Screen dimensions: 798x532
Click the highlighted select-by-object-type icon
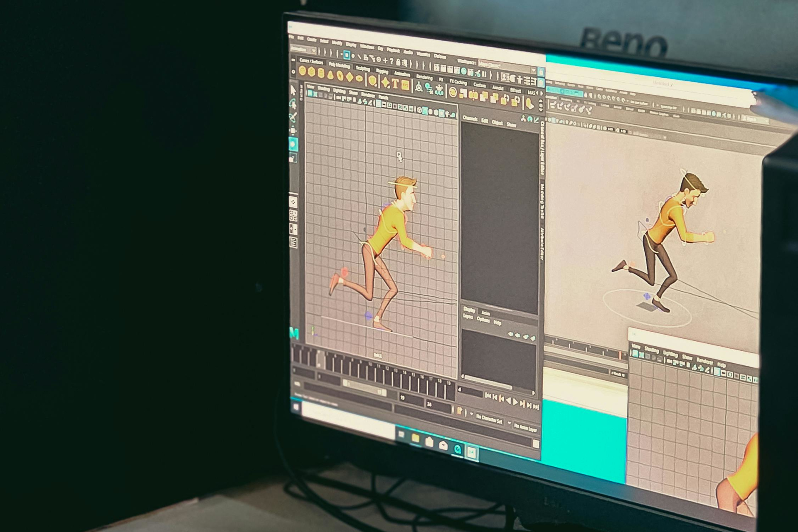pyautogui.click(x=347, y=55)
